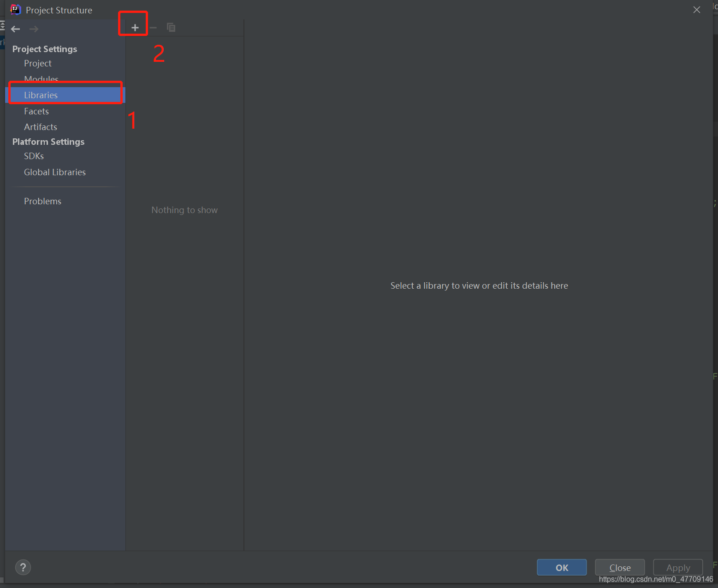The image size is (718, 588).
Task: Select SDKs under Platform Settings
Action: tap(34, 156)
